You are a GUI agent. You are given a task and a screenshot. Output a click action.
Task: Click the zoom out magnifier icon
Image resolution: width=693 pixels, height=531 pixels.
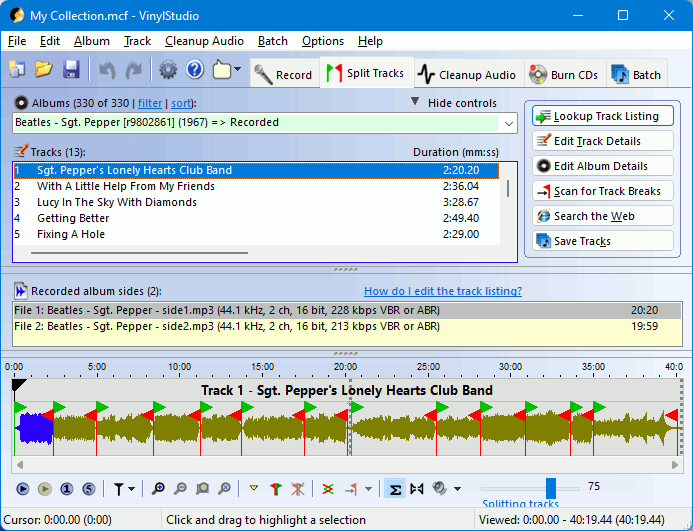coord(180,489)
